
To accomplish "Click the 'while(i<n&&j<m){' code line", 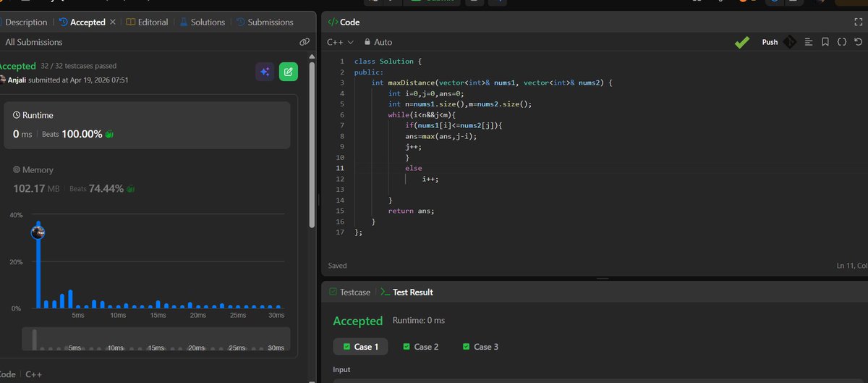I will [x=422, y=114].
